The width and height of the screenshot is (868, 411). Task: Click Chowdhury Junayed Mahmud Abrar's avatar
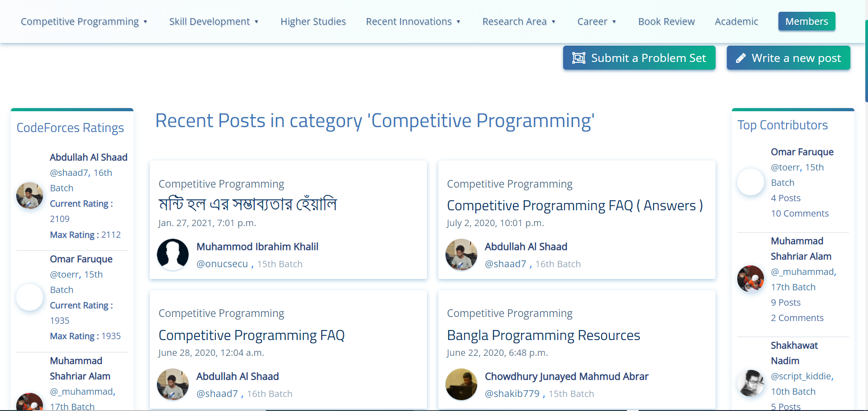click(x=461, y=384)
